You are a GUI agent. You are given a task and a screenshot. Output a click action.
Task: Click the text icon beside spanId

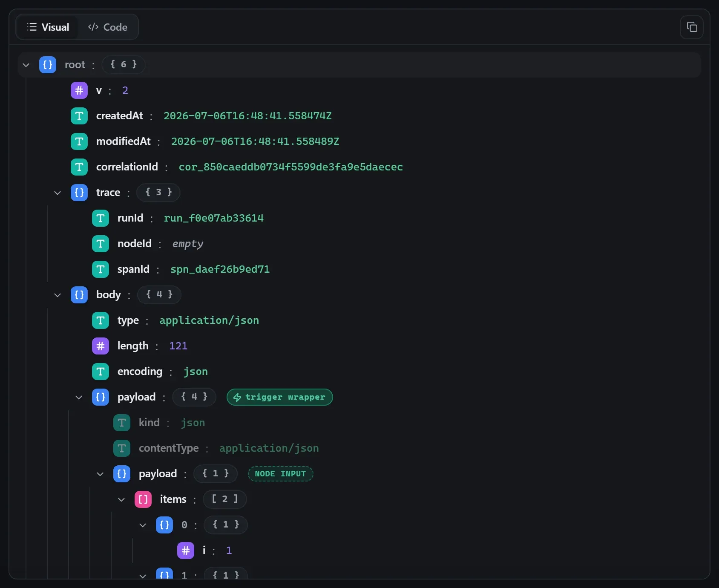[101, 269]
